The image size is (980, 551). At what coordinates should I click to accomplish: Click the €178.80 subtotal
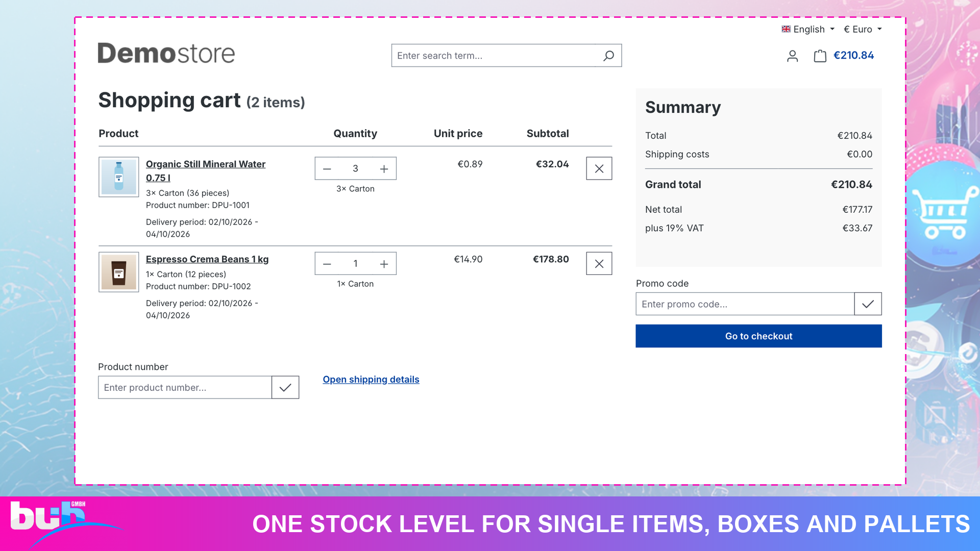point(551,259)
